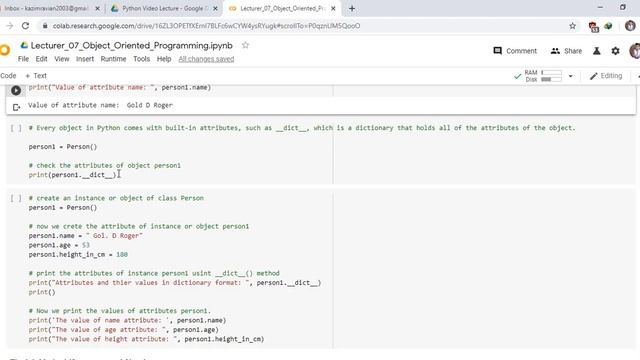Switch to the Inbox Gmail tab
Viewport: 640px width, 360px height.
coord(46,9)
